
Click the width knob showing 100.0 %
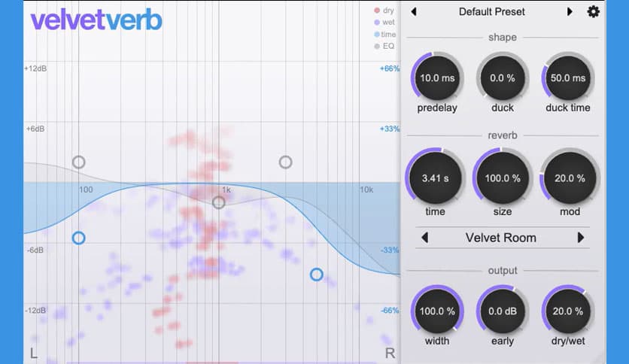coord(437,311)
